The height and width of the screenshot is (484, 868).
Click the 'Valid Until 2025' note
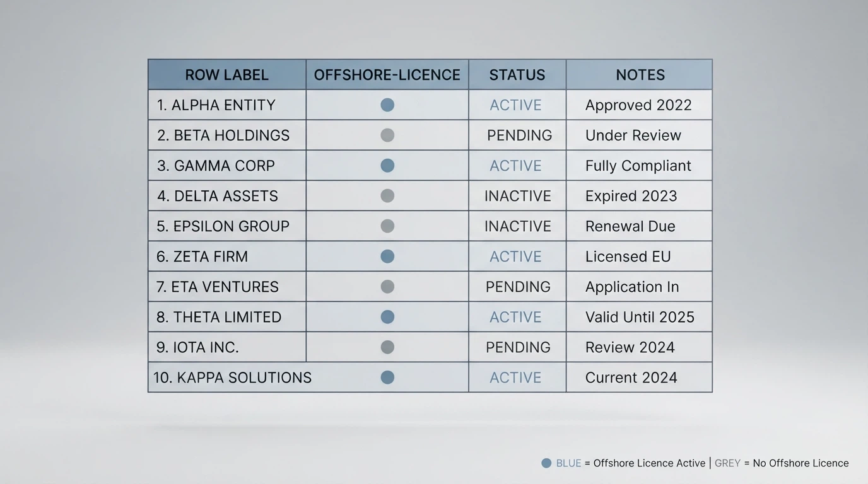(640, 317)
